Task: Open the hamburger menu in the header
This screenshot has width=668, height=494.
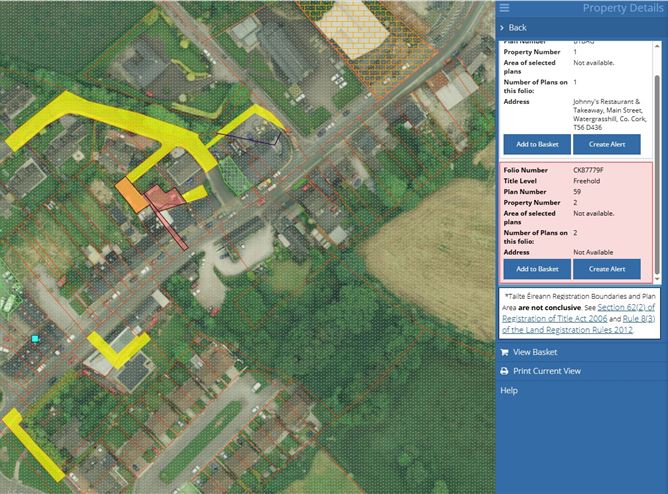Action: tap(504, 8)
